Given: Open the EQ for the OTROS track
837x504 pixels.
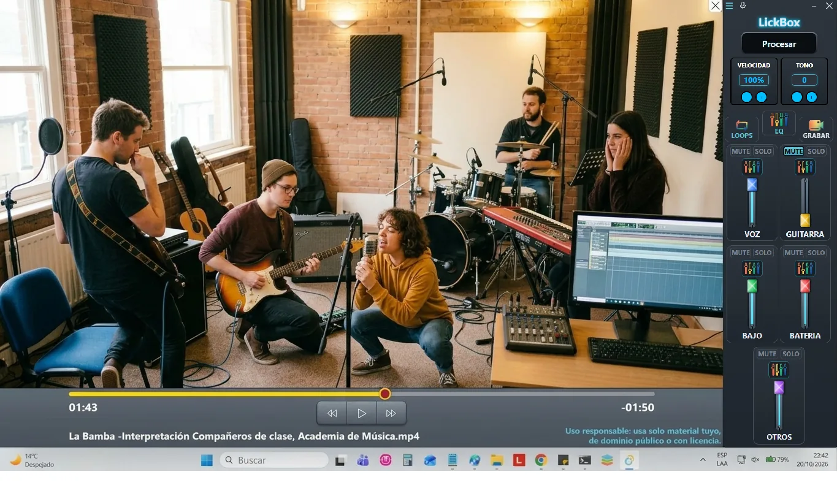Looking at the screenshot, I should click(x=779, y=370).
